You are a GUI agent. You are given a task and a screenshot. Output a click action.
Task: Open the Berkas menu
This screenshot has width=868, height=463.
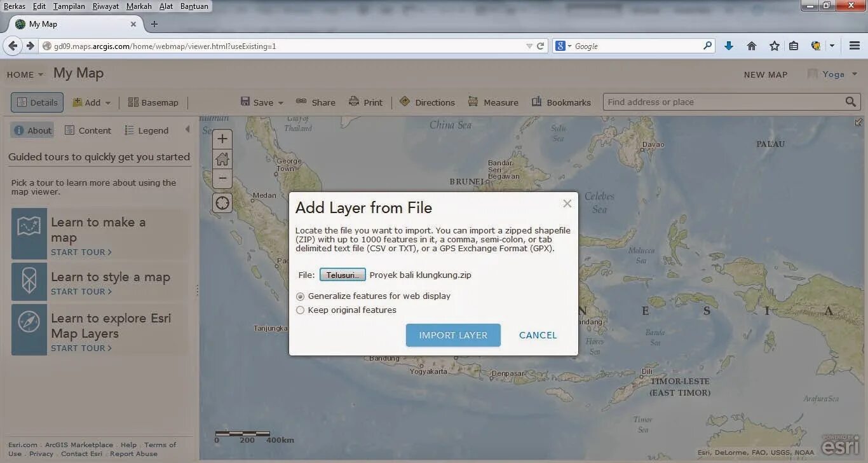(15, 6)
